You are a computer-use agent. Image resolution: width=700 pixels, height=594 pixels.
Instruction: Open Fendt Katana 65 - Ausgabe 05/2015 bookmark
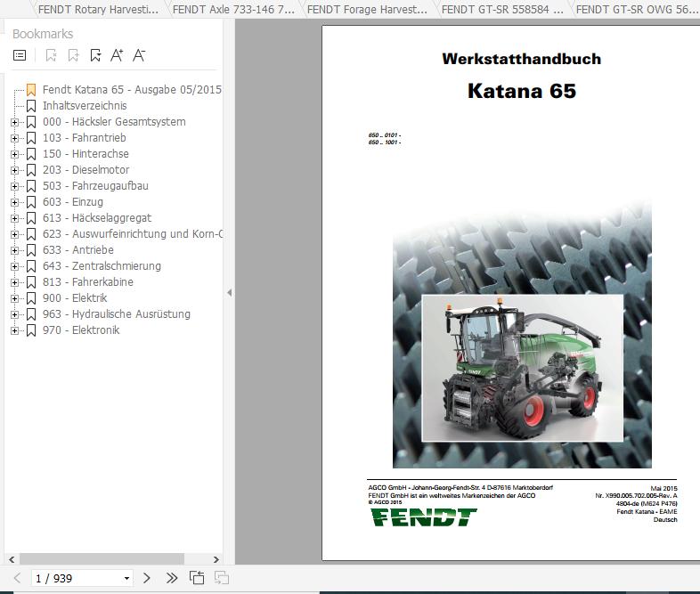[x=132, y=90]
